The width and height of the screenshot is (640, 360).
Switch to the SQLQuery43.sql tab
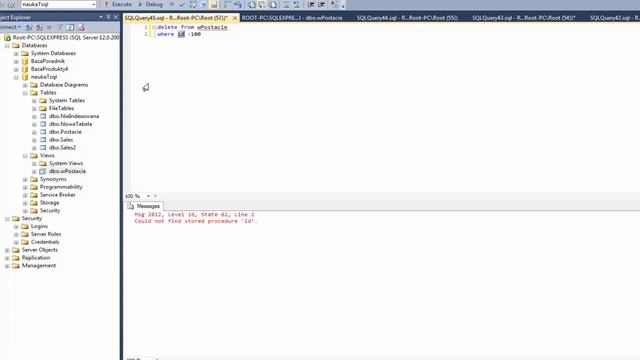tap(524, 18)
